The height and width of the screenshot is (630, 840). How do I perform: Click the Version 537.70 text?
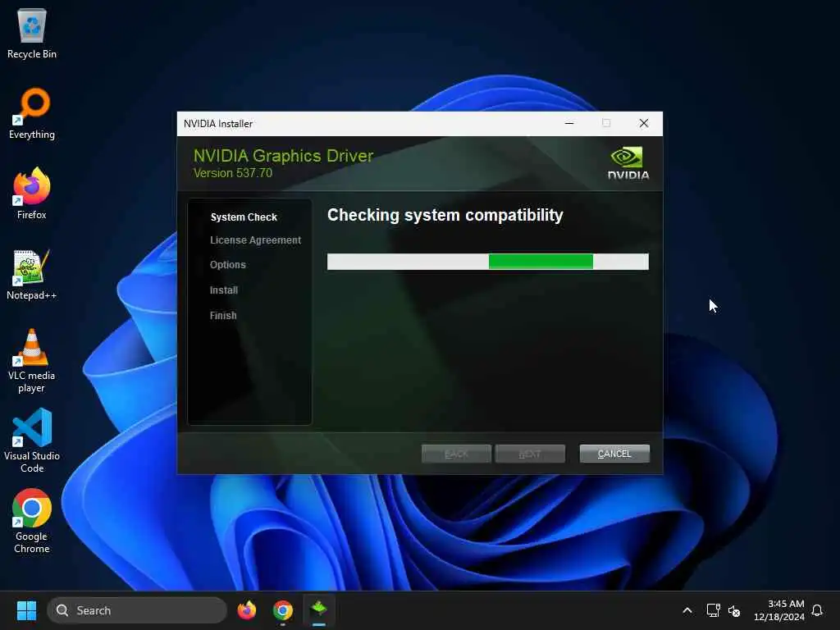(232, 173)
